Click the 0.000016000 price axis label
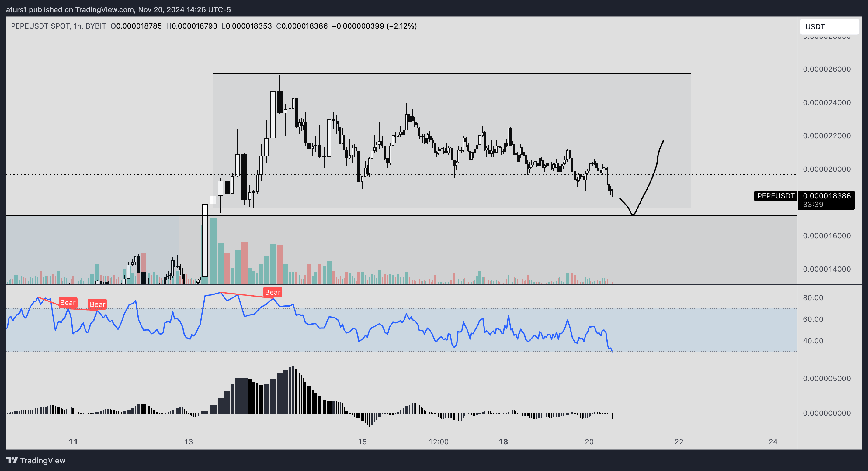Screen dimensions: 868x471 (x=827, y=236)
